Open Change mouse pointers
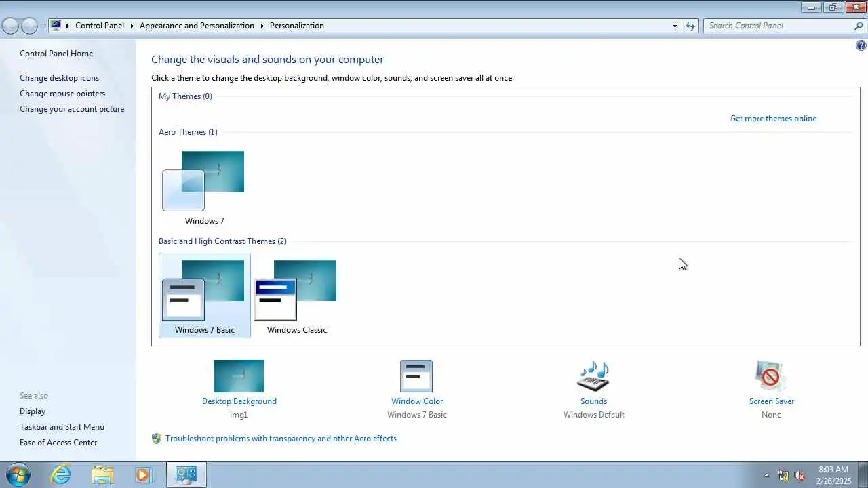This screenshot has width=868, height=488. click(x=62, y=94)
